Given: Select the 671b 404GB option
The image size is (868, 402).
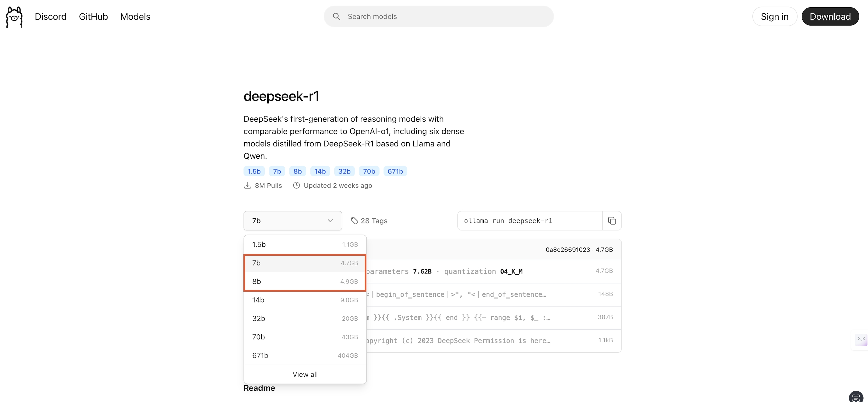Looking at the screenshot, I should coord(305,355).
